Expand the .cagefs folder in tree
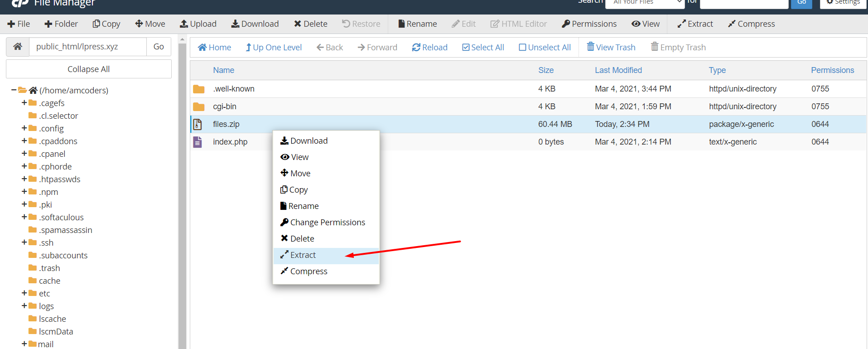The image size is (868, 349). coord(24,103)
